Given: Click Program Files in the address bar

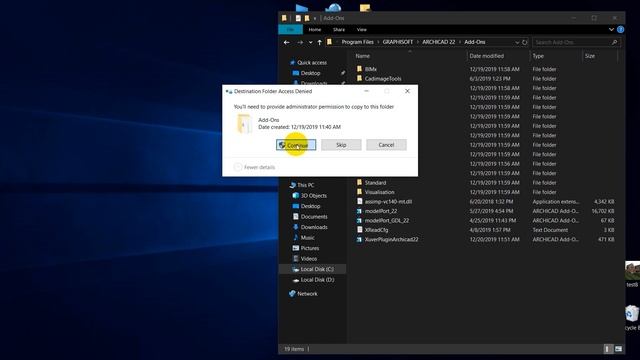Looking at the screenshot, I should pos(357,42).
